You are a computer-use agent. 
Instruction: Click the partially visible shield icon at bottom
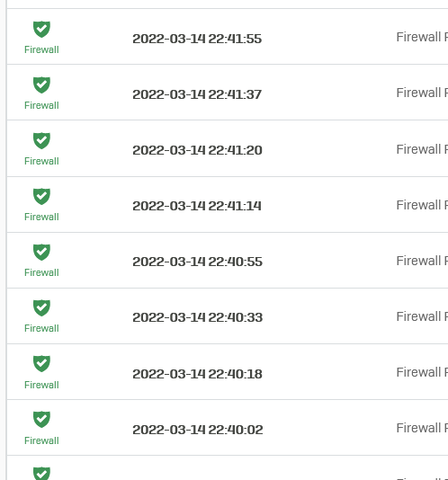coord(41,474)
